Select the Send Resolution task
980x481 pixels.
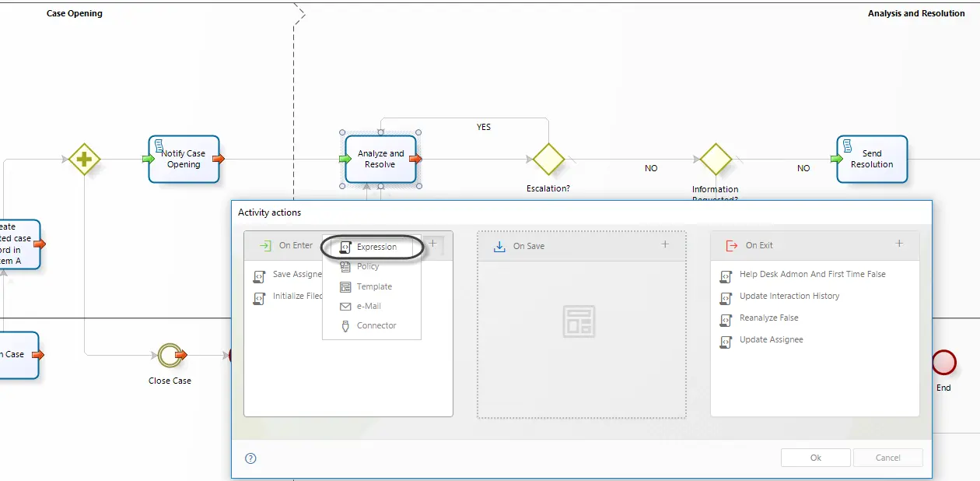click(x=872, y=159)
